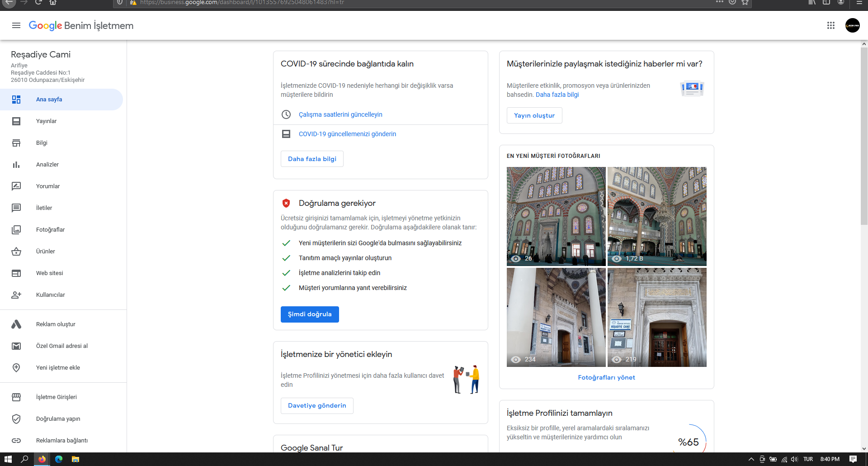868x466 pixels.
Task: Click the Ürünler basket icon
Action: [16, 252]
